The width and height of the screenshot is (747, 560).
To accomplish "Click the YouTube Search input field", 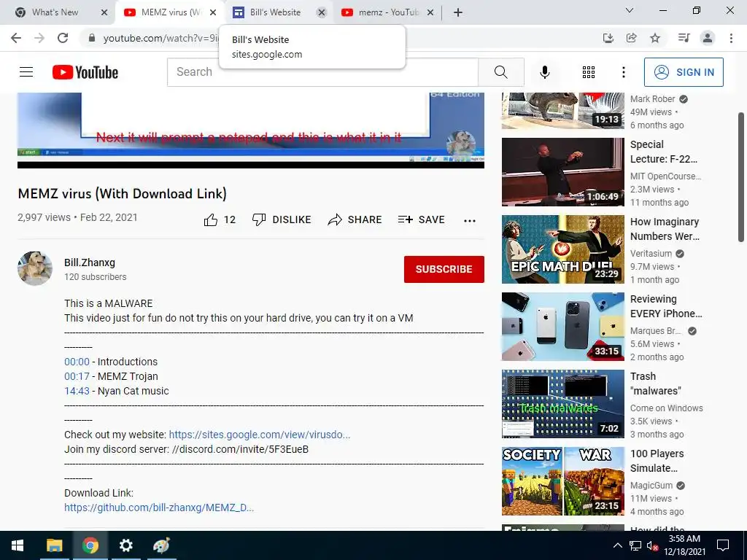I will 322,72.
